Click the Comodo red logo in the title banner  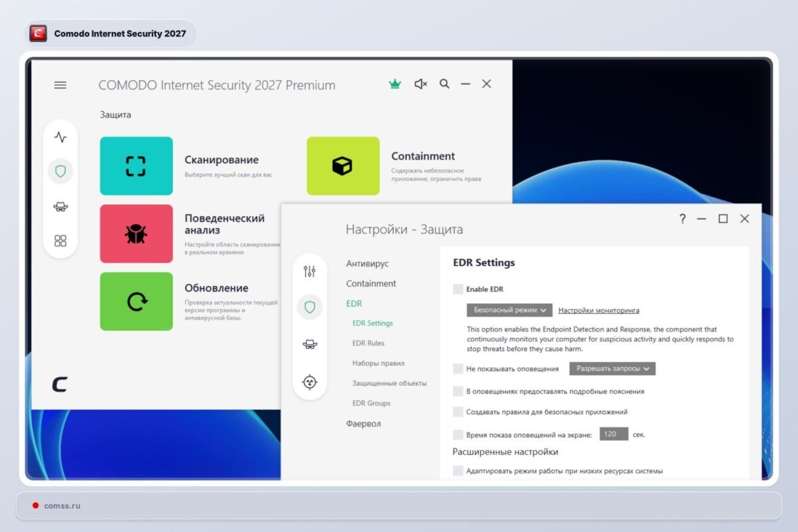pyautogui.click(x=39, y=33)
